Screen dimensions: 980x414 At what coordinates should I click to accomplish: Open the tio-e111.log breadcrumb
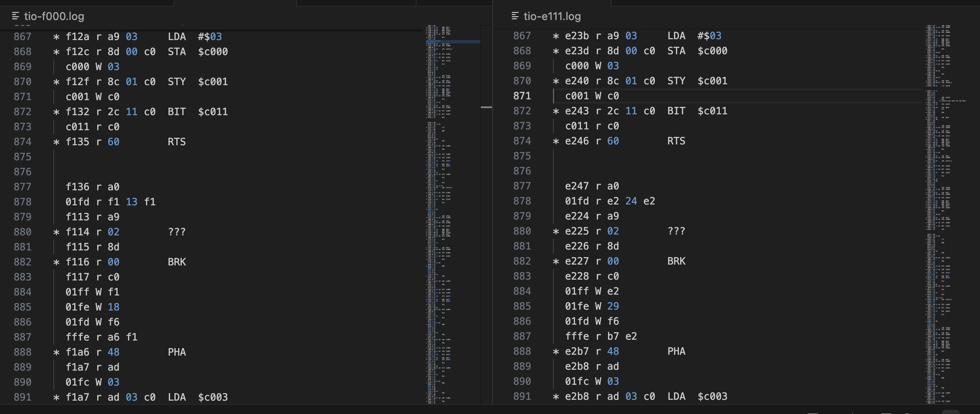[x=552, y=16]
